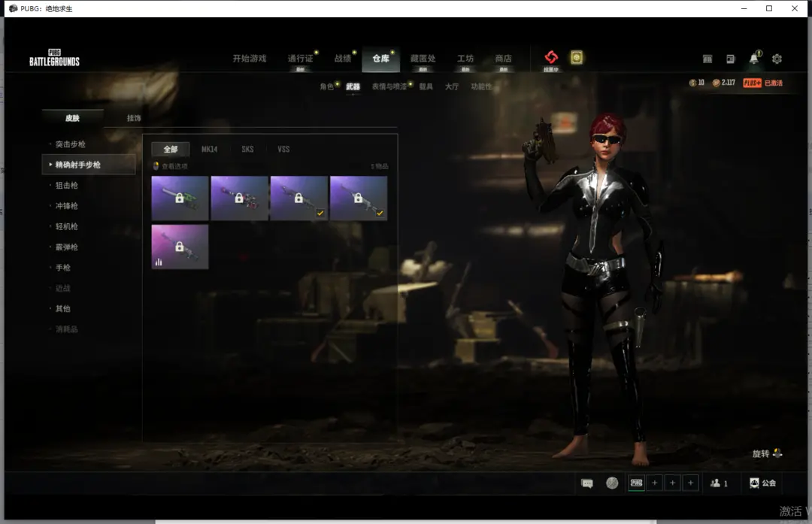Select the 精确射手步枪 category

click(x=89, y=165)
